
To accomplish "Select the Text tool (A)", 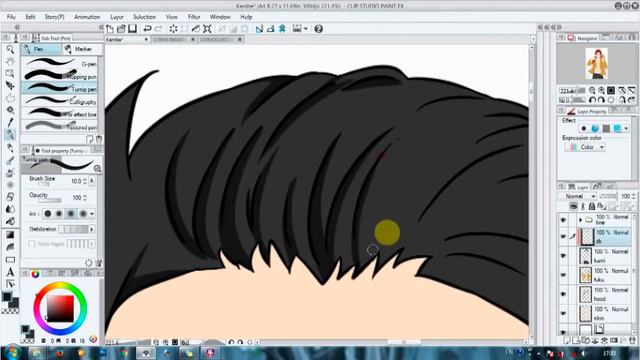I will (10, 272).
